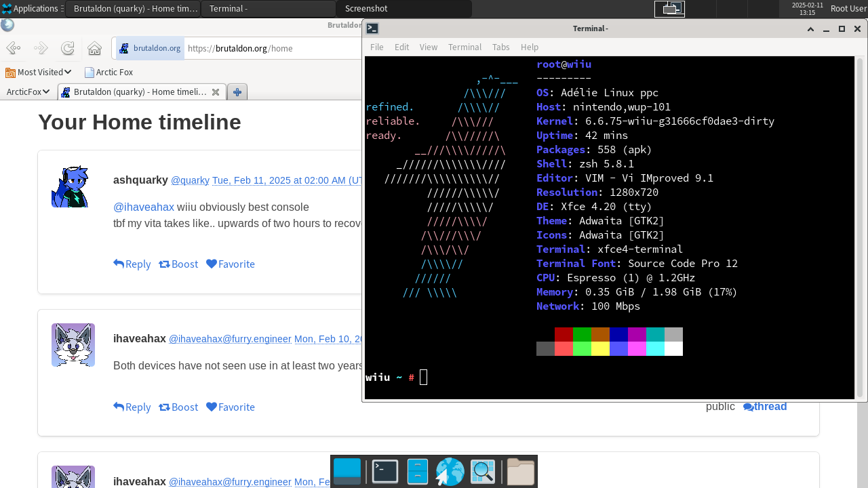
Task: Open the Terminal menu in the terminal menubar
Action: [465, 47]
